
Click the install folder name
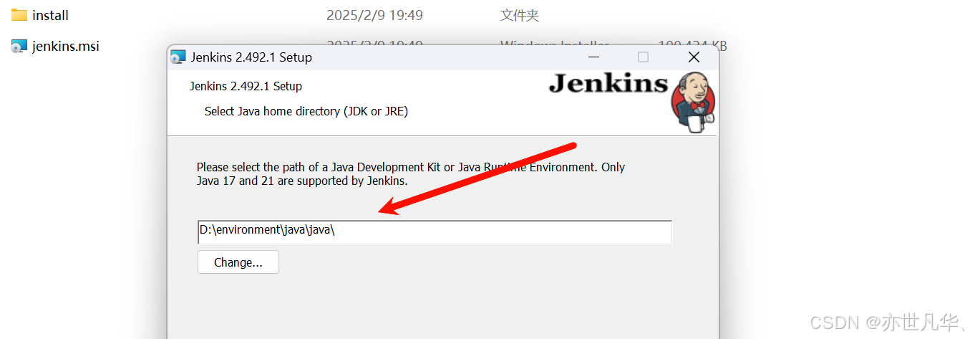(x=50, y=15)
